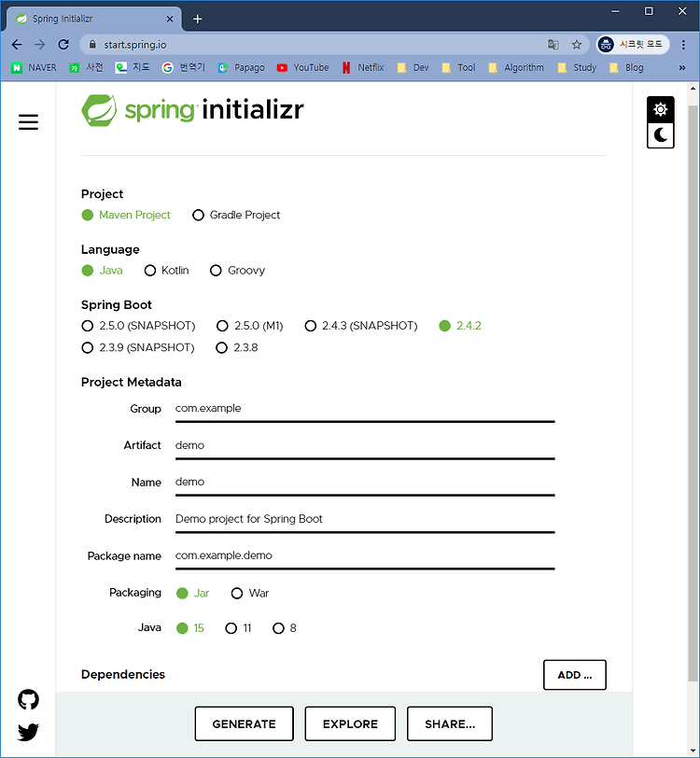The width and height of the screenshot is (700, 758).
Task: Choose Groovy language
Action: pos(237,270)
